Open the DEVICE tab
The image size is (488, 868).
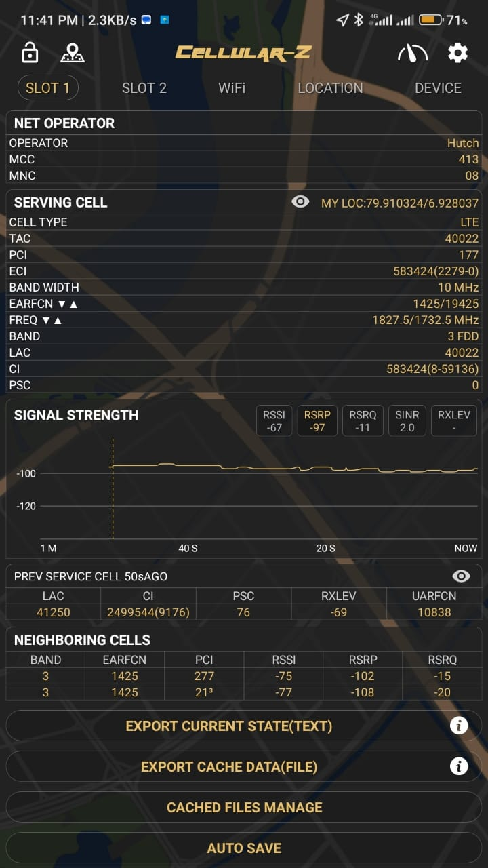click(438, 88)
